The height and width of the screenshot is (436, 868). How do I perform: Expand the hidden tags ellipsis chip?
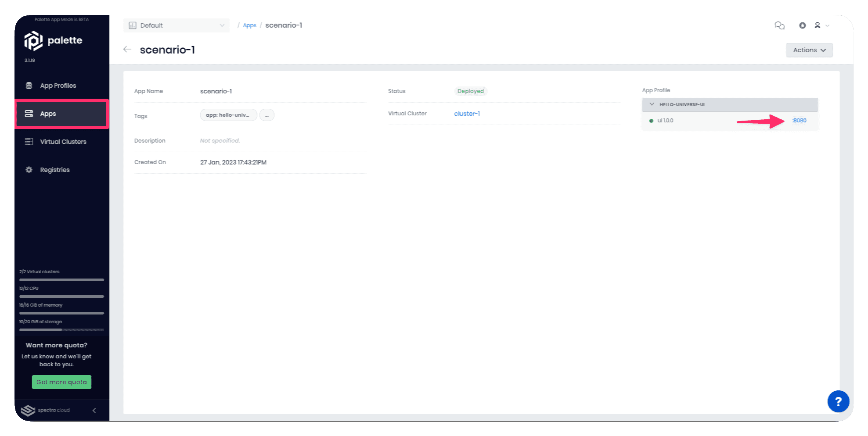click(267, 115)
